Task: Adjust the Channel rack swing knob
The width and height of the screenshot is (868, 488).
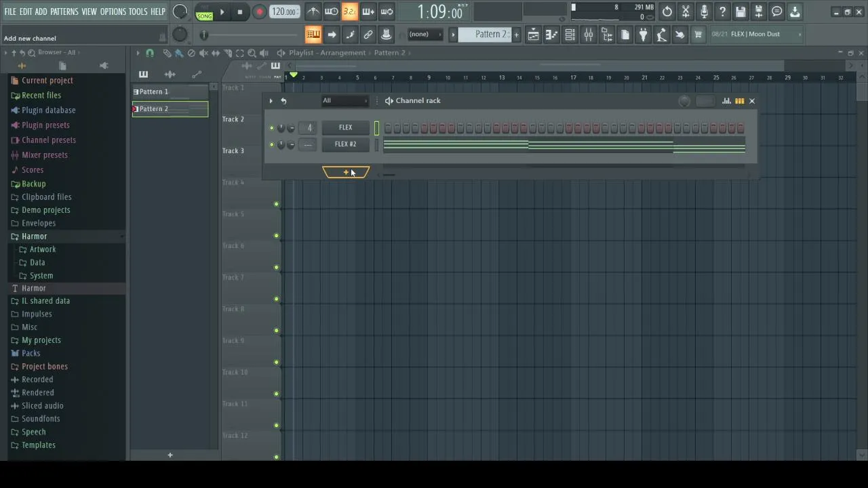Action: [x=684, y=101]
